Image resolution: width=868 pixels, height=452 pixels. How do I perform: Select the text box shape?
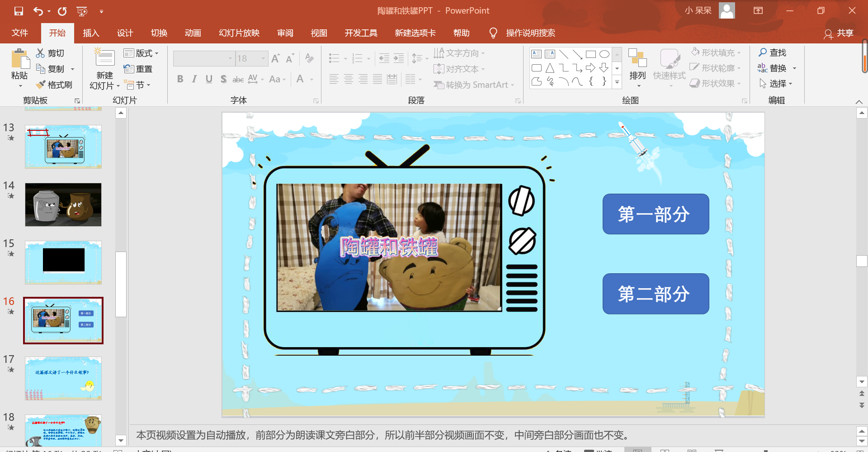[537, 54]
